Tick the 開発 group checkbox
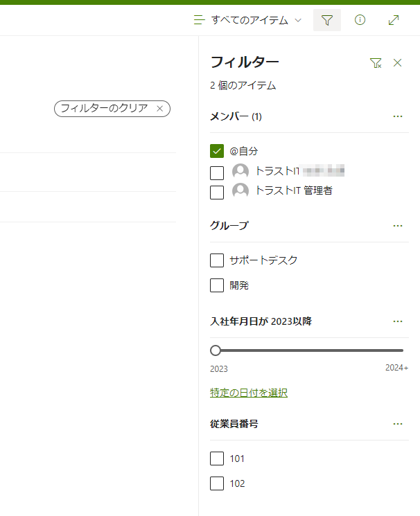This screenshot has height=516, width=420. tap(217, 285)
